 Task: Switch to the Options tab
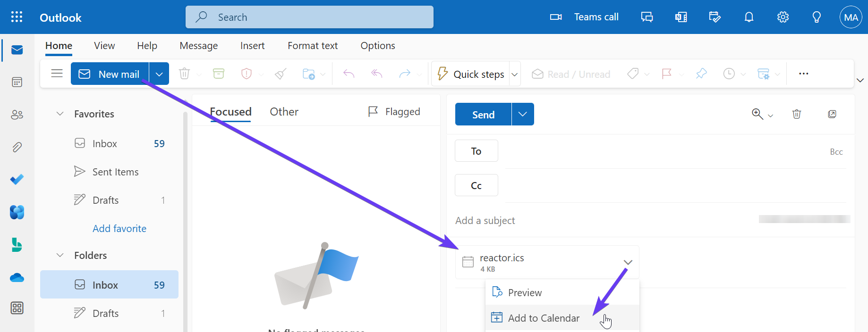point(378,46)
